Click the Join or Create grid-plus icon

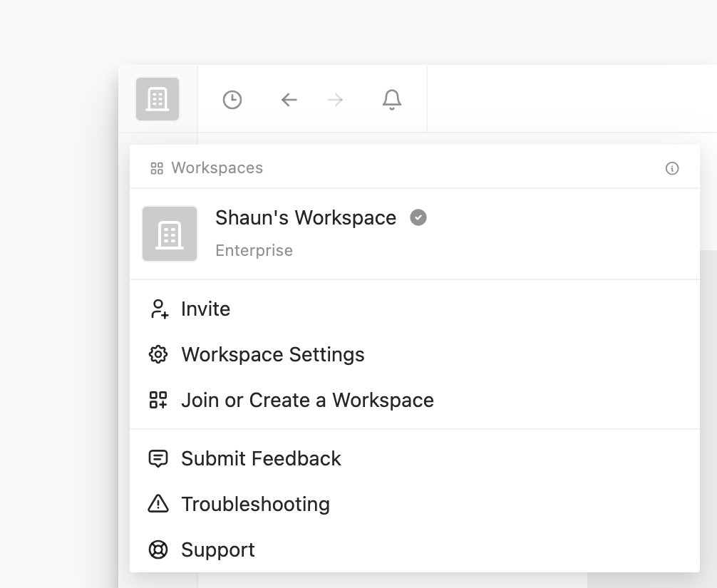coord(158,401)
